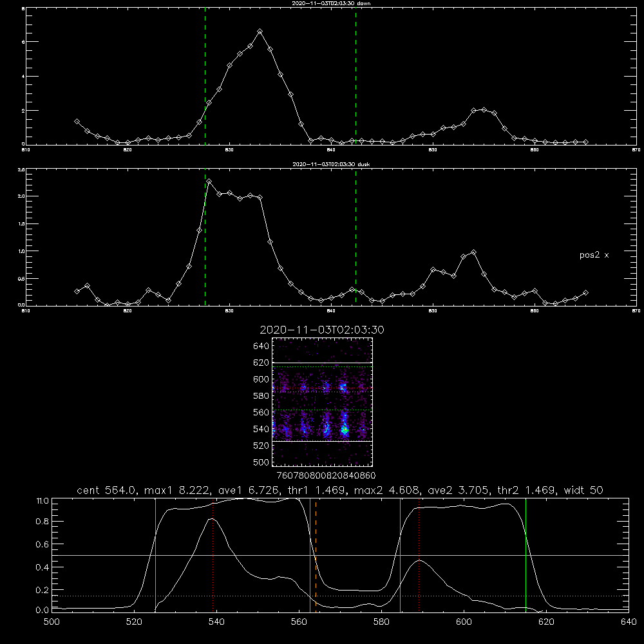
Task: Click the second red dotted peak line in profile plot
Action: (419, 554)
